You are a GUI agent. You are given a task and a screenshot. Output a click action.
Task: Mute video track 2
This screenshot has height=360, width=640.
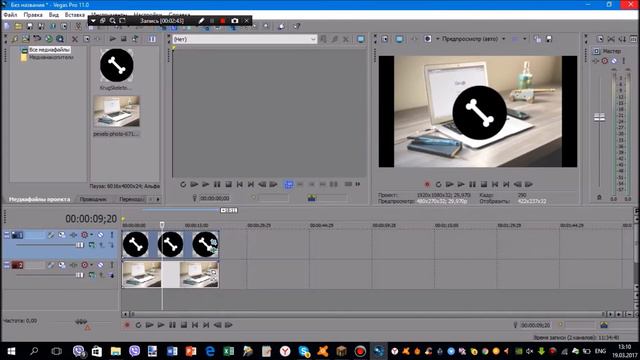coord(100,265)
